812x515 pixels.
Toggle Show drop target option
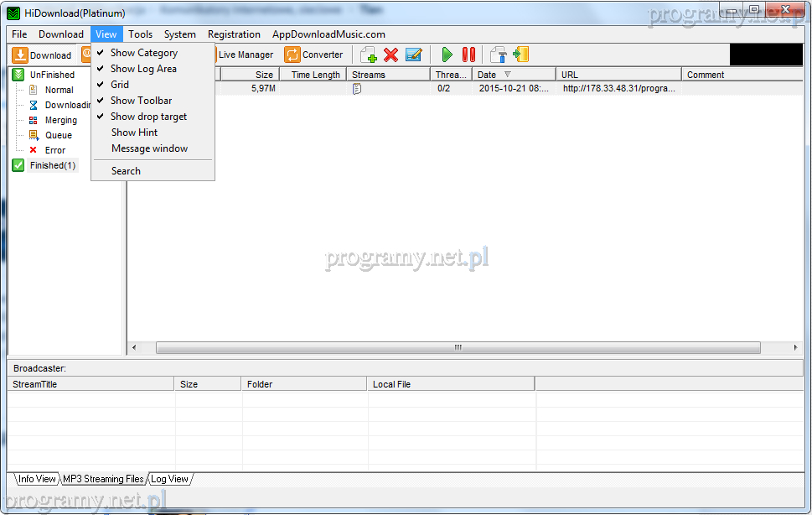(x=148, y=117)
